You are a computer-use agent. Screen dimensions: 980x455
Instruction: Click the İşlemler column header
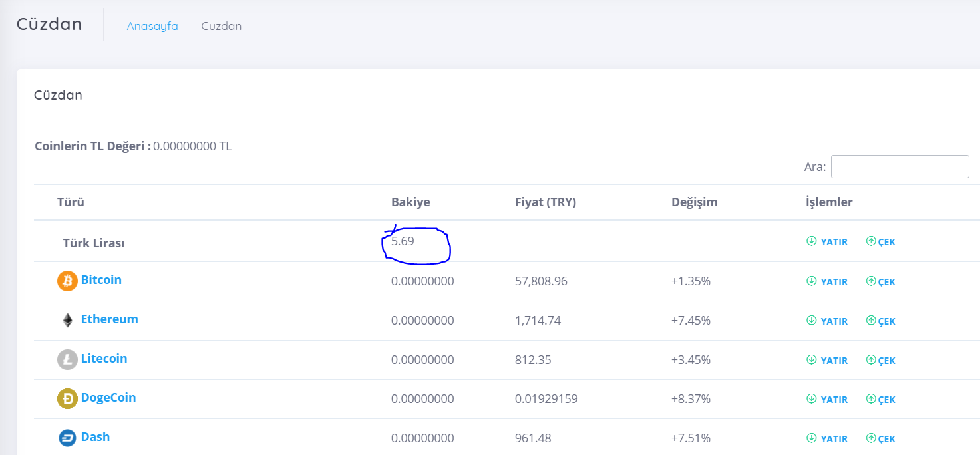pyautogui.click(x=829, y=202)
